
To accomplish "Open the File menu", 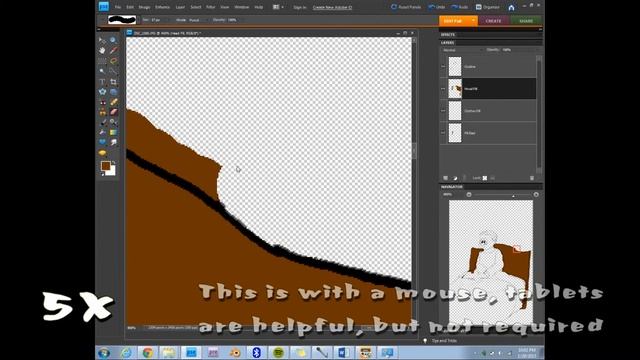I will [118, 7].
